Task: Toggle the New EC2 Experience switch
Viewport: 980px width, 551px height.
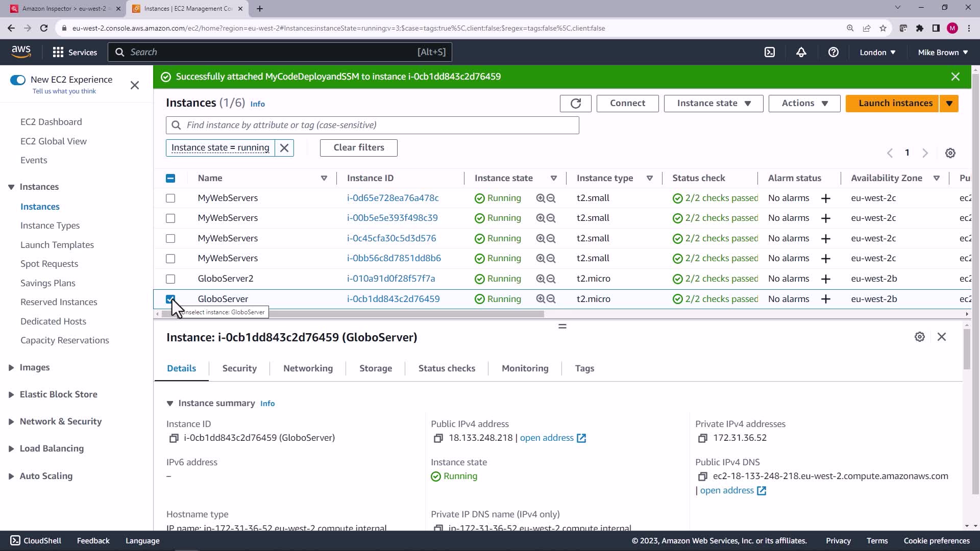Action: pyautogui.click(x=18, y=80)
